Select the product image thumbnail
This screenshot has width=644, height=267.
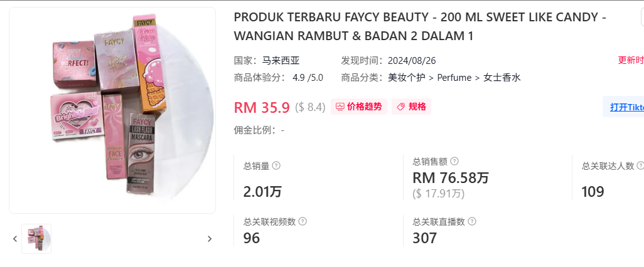pyautogui.click(x=36, y=239)
